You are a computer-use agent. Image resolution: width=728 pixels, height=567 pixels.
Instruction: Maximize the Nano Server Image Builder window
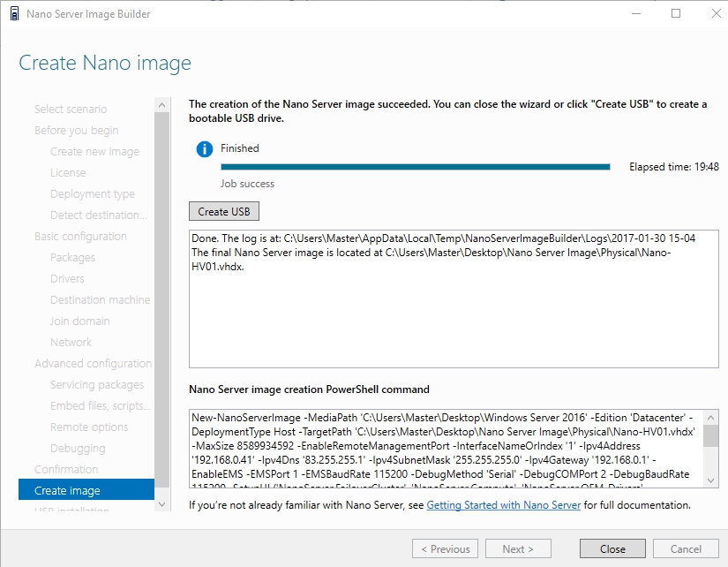676,14
